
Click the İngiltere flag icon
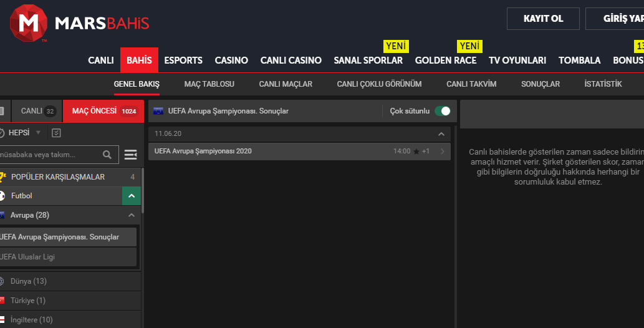(2, 320)
